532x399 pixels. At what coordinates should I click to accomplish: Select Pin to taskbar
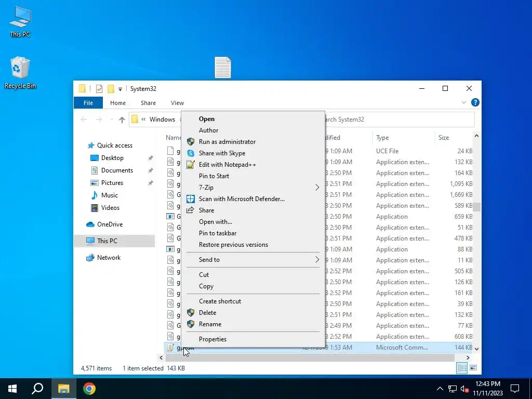click(x=253, y=233)
